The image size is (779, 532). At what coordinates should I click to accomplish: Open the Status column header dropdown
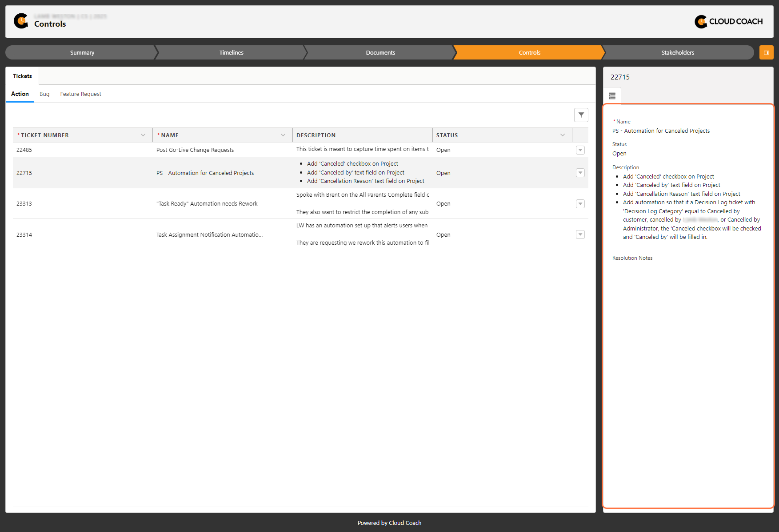tap(563, 135)
